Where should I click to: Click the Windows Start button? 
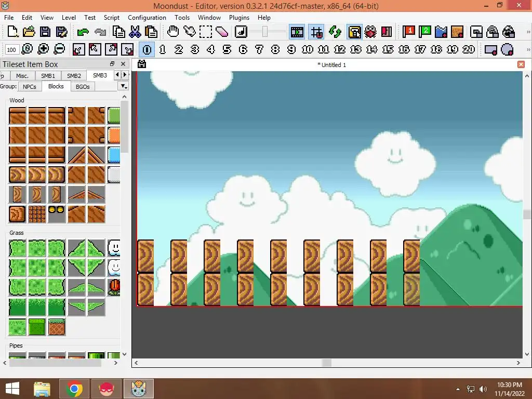[x=12, y=389]
